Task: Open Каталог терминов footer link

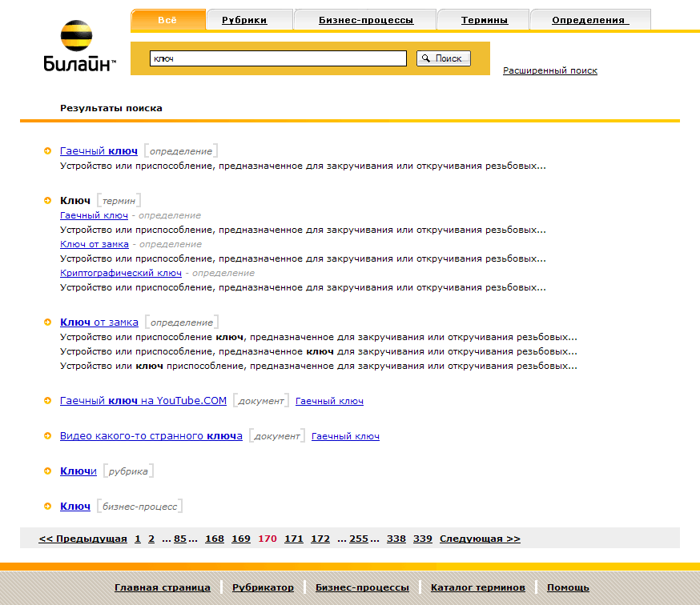Action: pos(477,587)
